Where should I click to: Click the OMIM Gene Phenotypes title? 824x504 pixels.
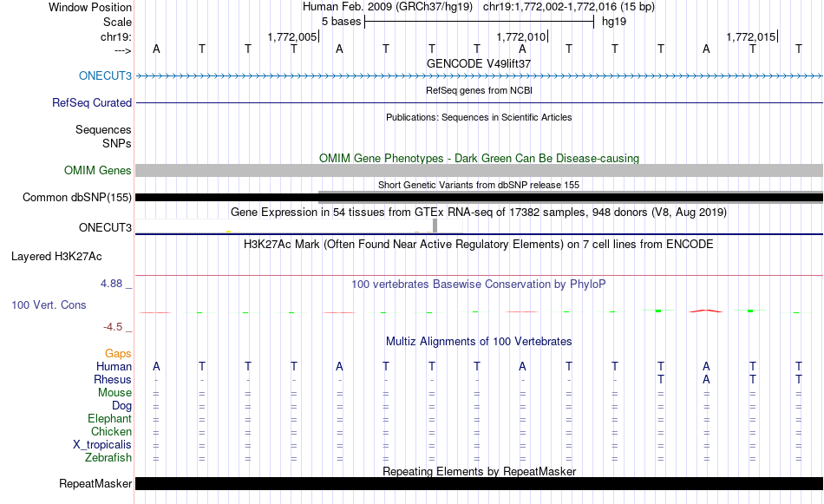479,158
